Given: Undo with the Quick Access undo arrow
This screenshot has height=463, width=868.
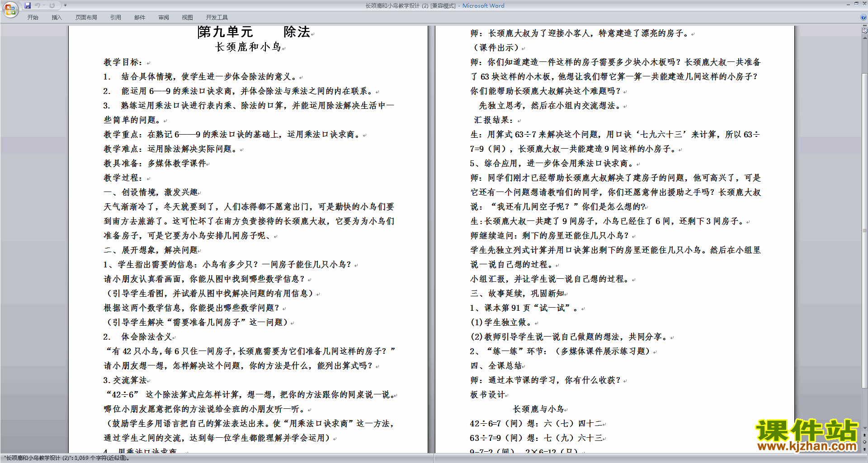Looking at the screenshot, I should point(38,5).
